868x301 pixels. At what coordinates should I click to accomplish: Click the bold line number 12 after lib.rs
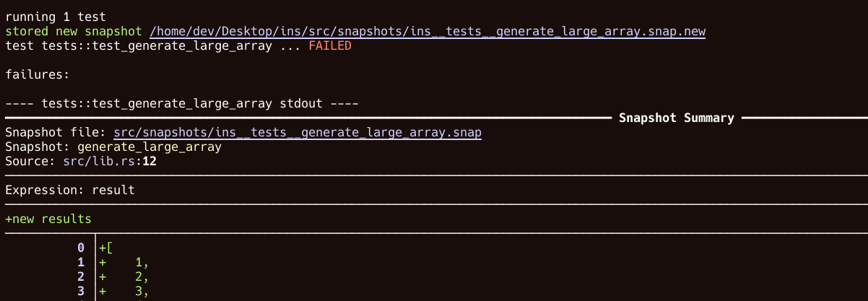tap(149, 162)
